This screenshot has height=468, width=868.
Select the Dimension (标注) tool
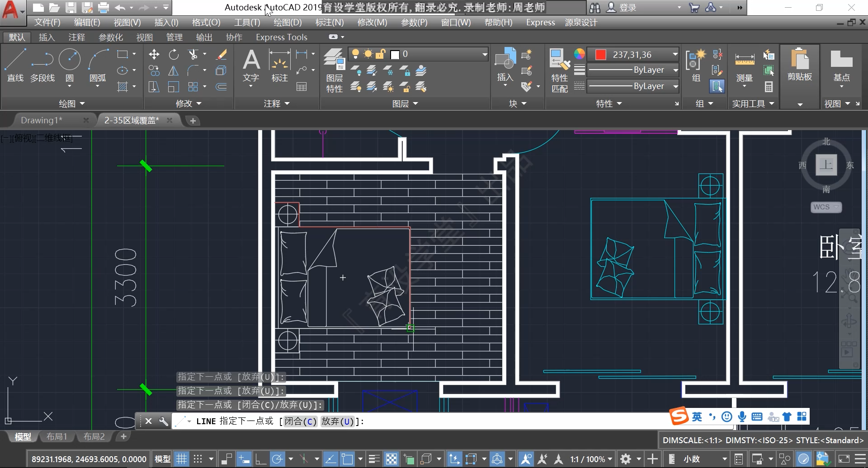click(x=280, y=66)
